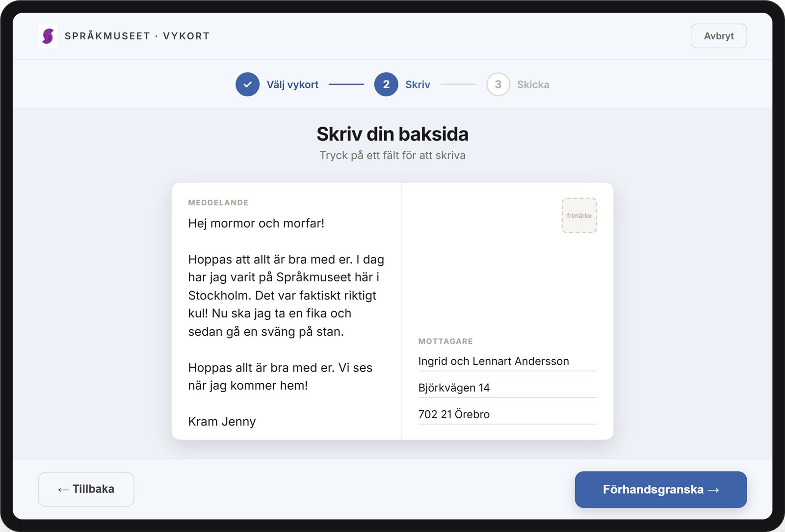Image resolution: width=785 pixels, height=532 pixels.
Task: Select the Skriv step label
Action: click(x=418, y=84)
